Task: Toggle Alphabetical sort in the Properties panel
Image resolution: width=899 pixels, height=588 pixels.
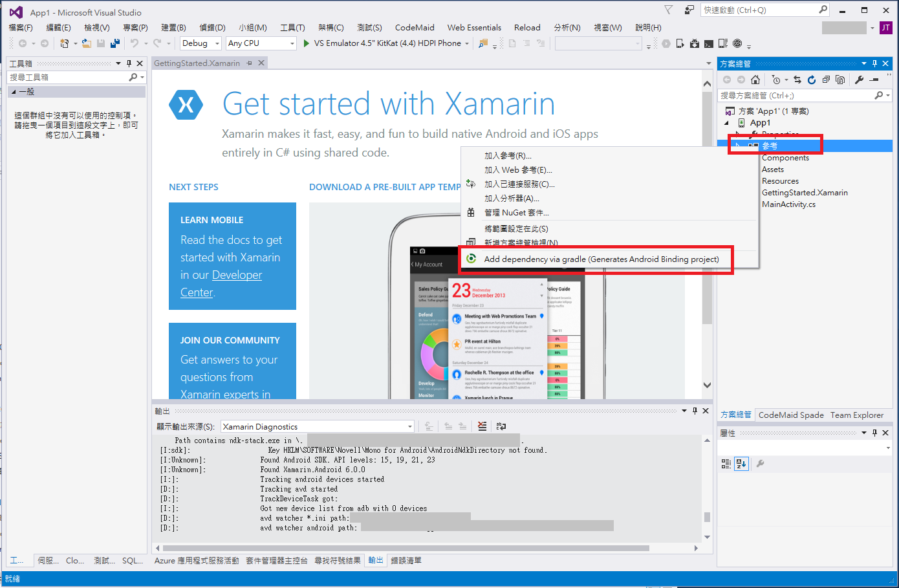Action: click(x=741, y=463)
